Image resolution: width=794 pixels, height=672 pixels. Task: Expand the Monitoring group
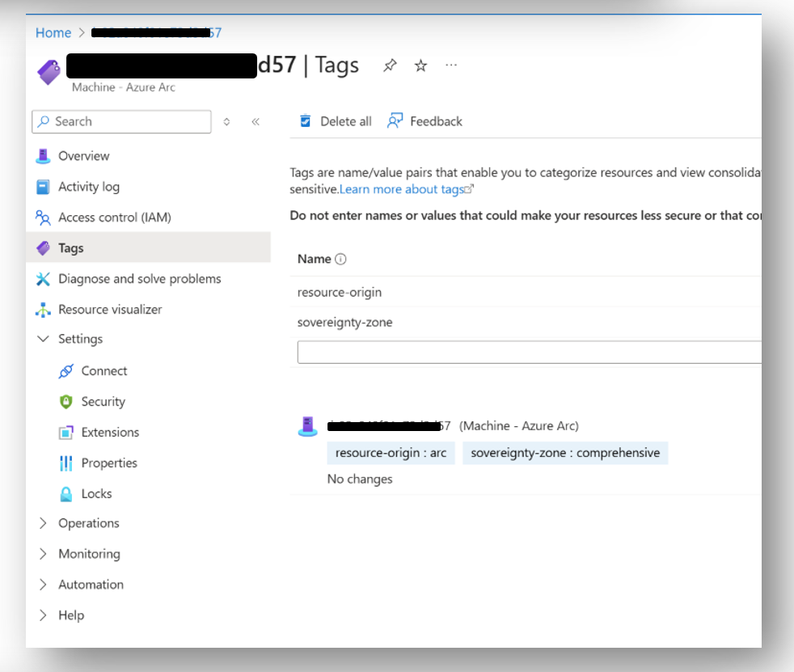(44, 554)
